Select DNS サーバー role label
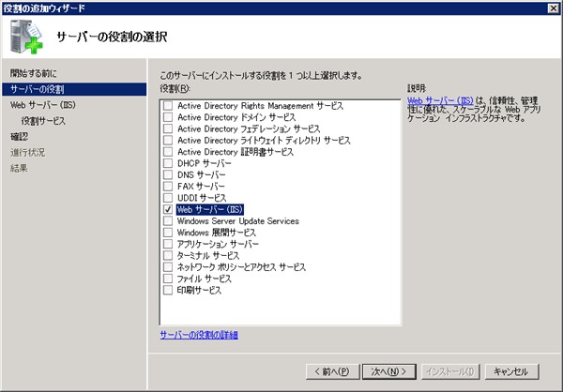 tap(202, 174)
